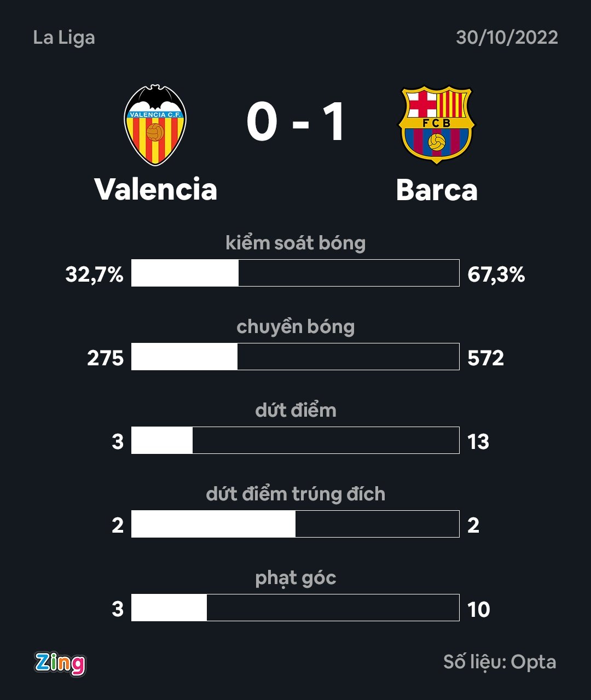Screen dimensions: 591x700
Task: Click the 0 - 1 match score
Action: 296,122
